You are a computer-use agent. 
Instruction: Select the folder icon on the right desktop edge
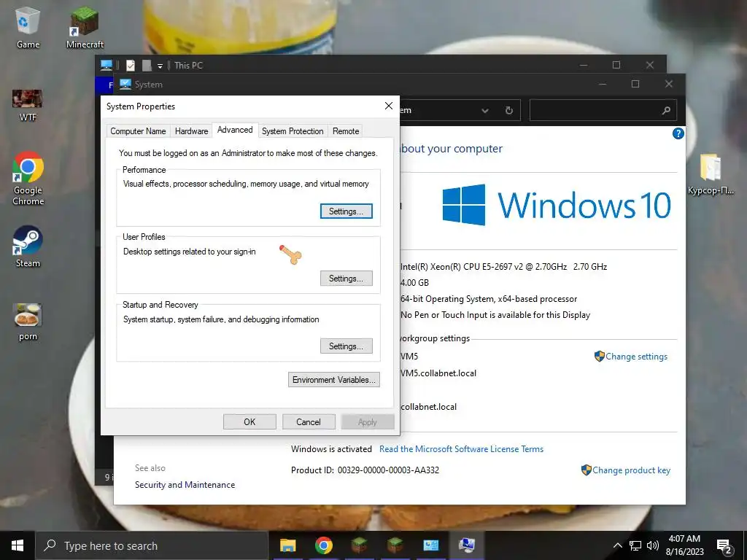(x=711, y=174)
